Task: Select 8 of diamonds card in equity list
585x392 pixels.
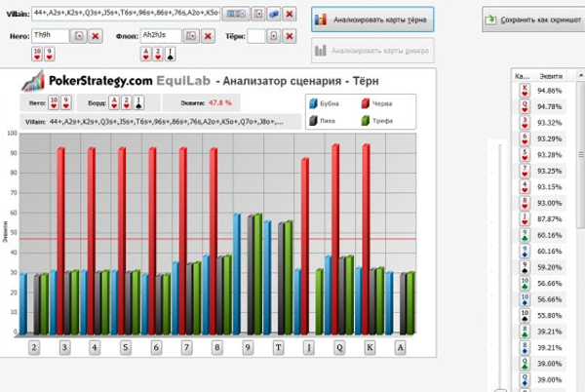Action: pos(525,347)
